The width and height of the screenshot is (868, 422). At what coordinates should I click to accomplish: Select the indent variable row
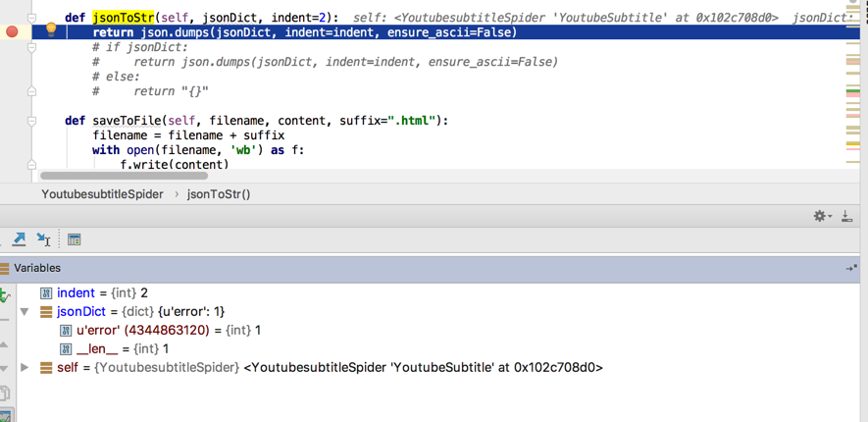103,293
